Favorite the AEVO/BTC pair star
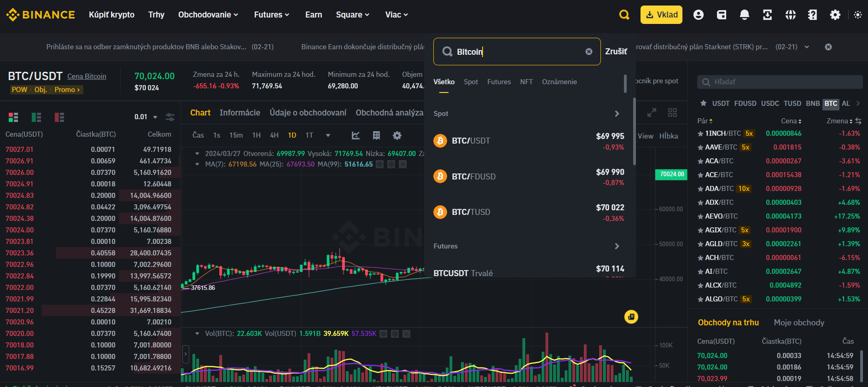 700,216
